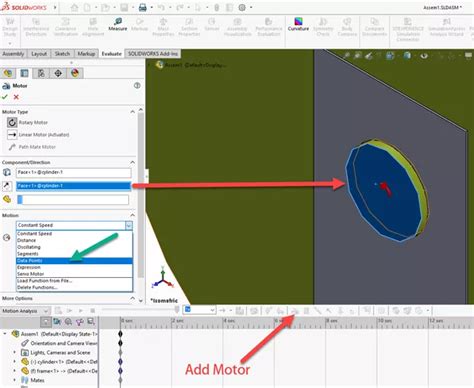This screenshot has height=388, width=474.
Task: Click the No Filter button in MotionManager
Action: [x=46, y=321]
